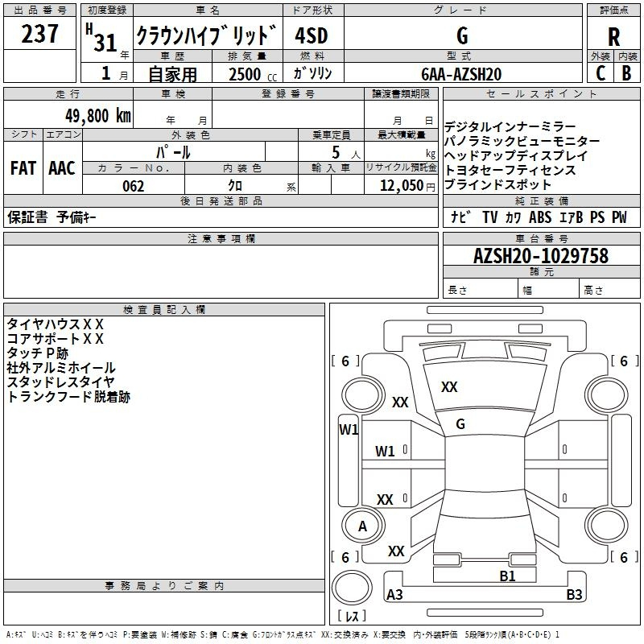Select the ナビ equipment indicator

(460, 217)
